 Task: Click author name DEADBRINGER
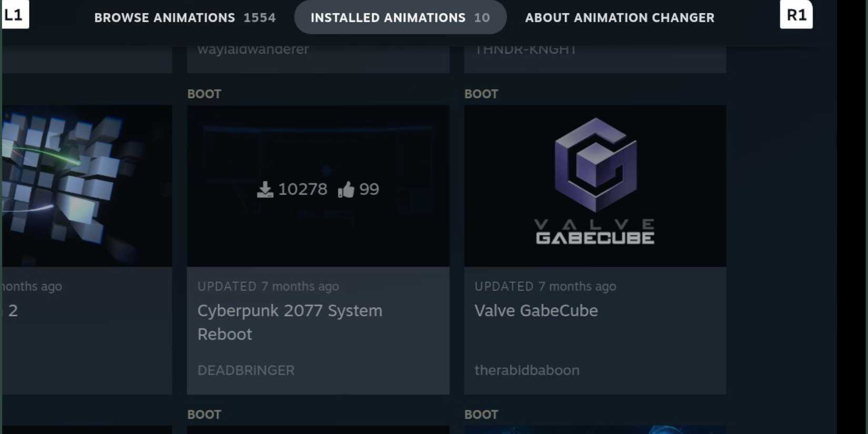tap(246, 370)
